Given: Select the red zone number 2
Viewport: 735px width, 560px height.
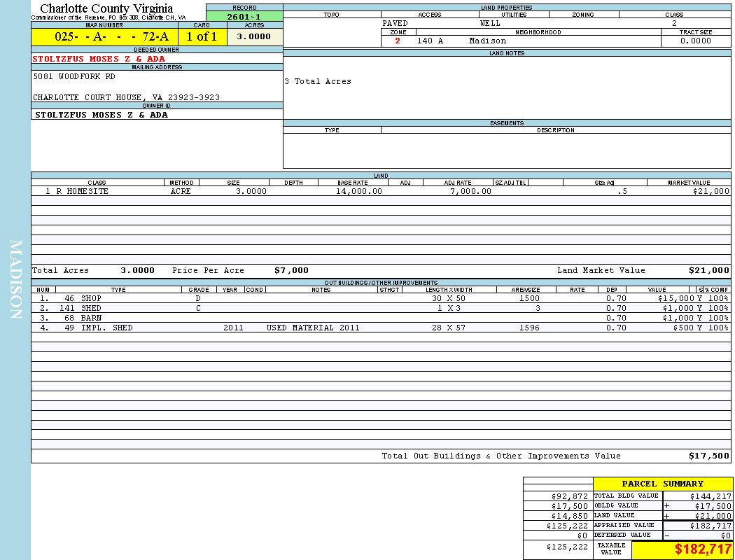Looking at the screenshot, I should click(398, 41).
